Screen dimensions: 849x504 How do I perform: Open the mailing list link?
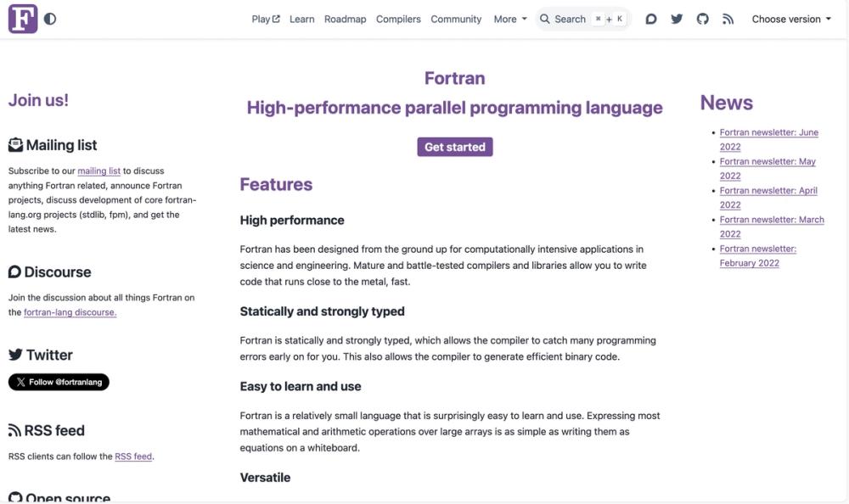(99, 171)
